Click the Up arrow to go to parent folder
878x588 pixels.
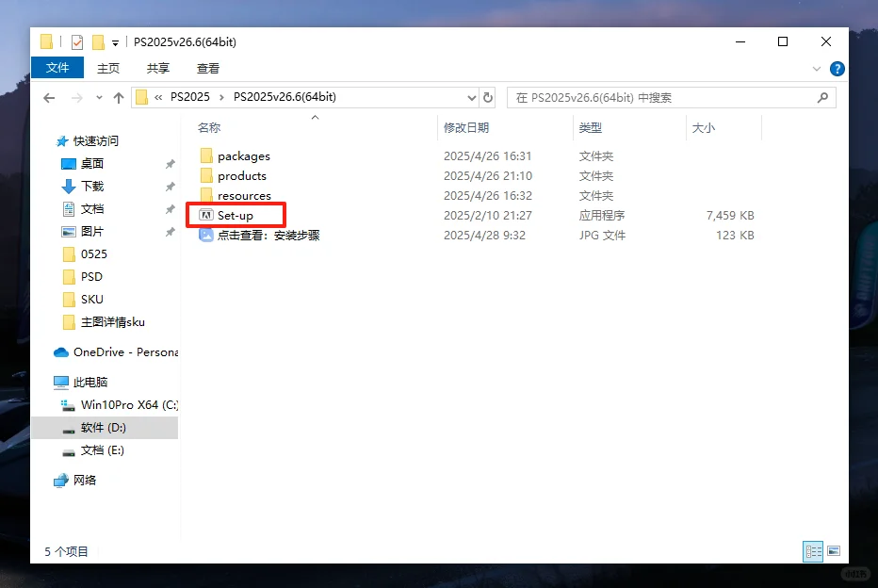point(117,97)
